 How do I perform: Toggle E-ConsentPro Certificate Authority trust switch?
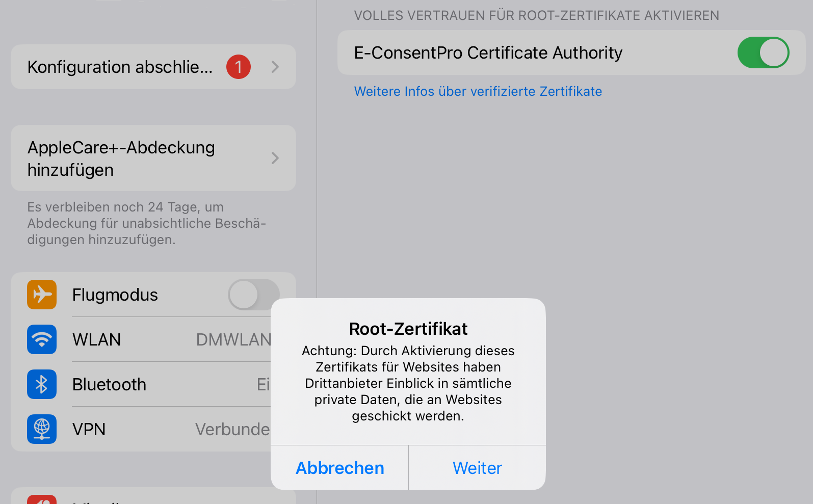(763, 52)
